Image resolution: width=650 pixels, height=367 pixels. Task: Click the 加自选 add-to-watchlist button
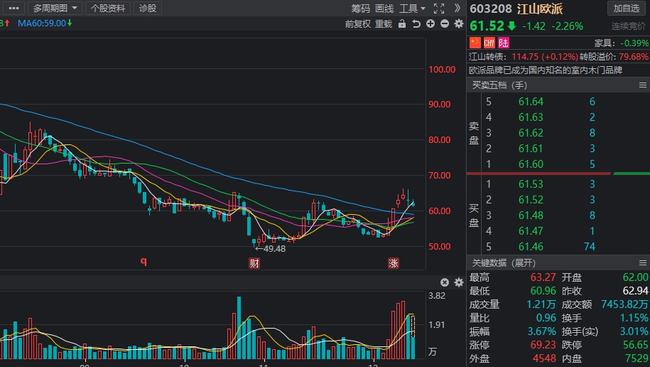tap(626, 8)
